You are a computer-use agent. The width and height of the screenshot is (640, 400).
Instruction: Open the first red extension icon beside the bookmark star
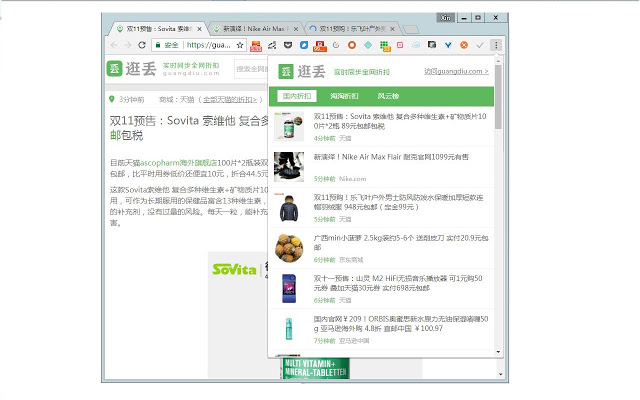(256, 46)
